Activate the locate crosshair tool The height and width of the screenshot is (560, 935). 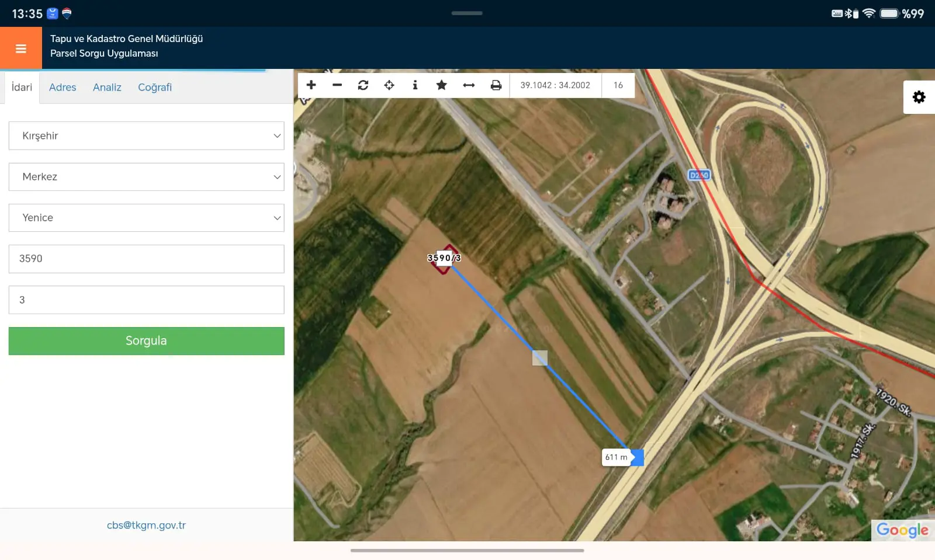(x=389, y=85)
